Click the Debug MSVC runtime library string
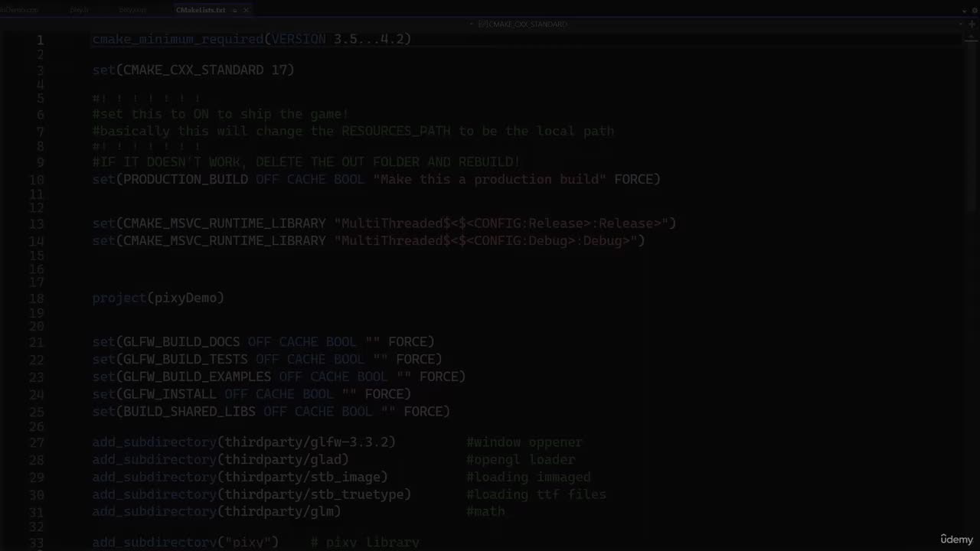 coord(485,240)
